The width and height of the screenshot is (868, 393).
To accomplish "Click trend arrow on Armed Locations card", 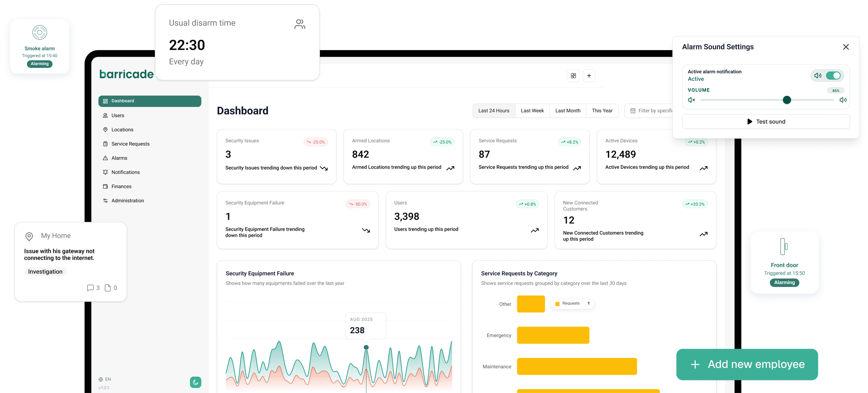I will tap(450, 168).
